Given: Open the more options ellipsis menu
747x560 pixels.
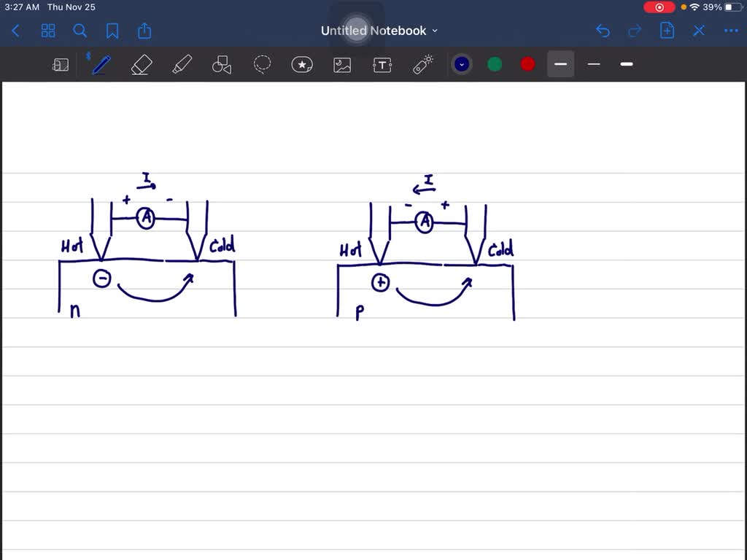Looking at the screenshot, I should click(731, 31).
